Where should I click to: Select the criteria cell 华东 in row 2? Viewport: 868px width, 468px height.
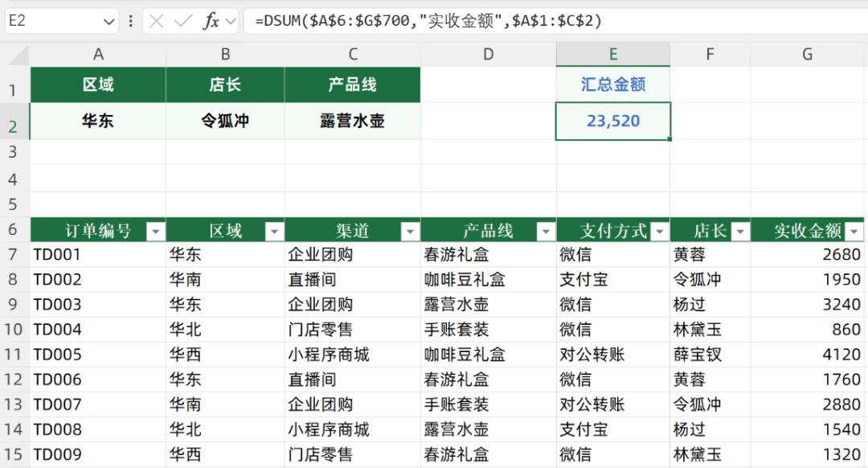98,121
